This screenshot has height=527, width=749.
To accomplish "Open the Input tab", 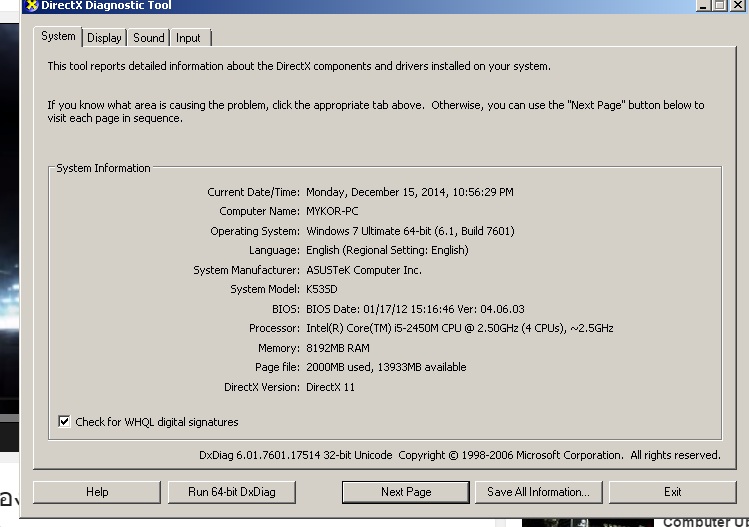I will pyautogui.click(x=190, y=38).
